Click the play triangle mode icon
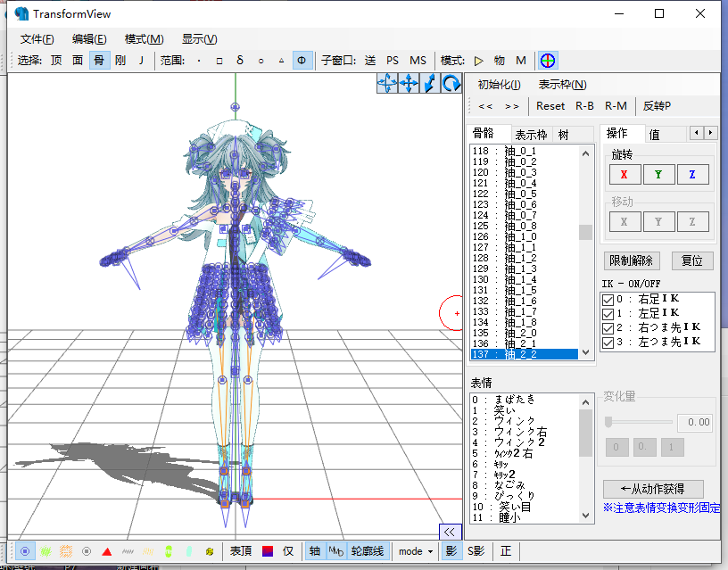Image resolution: width=728 pixels, height=570 pixels. click(479, 61)
